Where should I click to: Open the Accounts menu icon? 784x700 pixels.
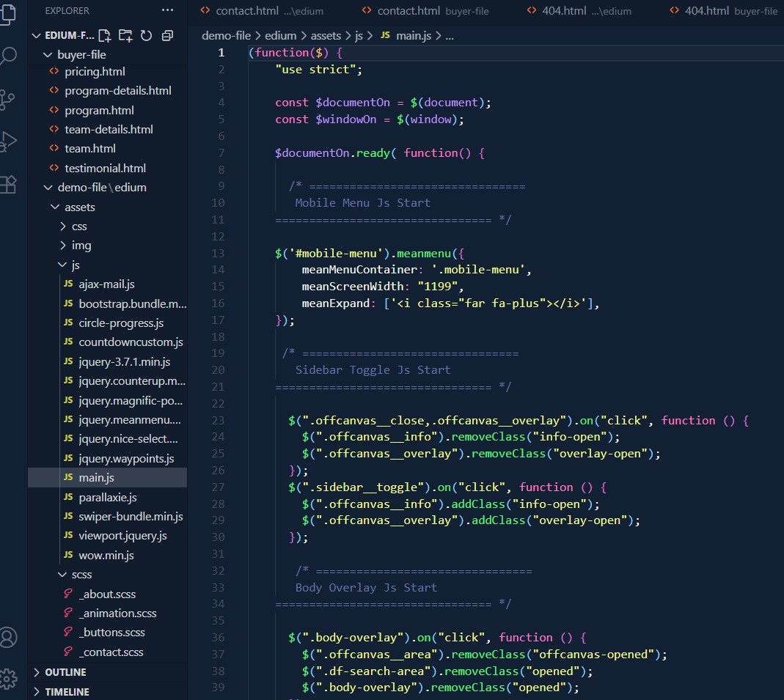coord(9,637)
